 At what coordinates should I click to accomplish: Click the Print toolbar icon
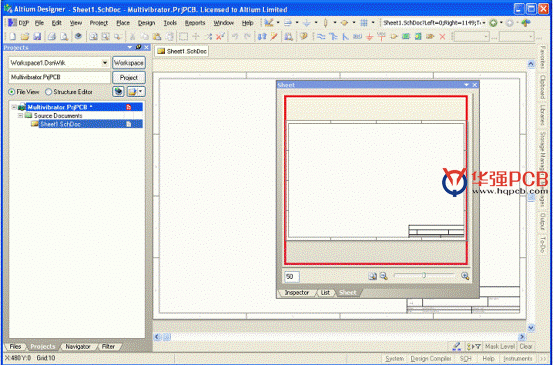point(52,36)
